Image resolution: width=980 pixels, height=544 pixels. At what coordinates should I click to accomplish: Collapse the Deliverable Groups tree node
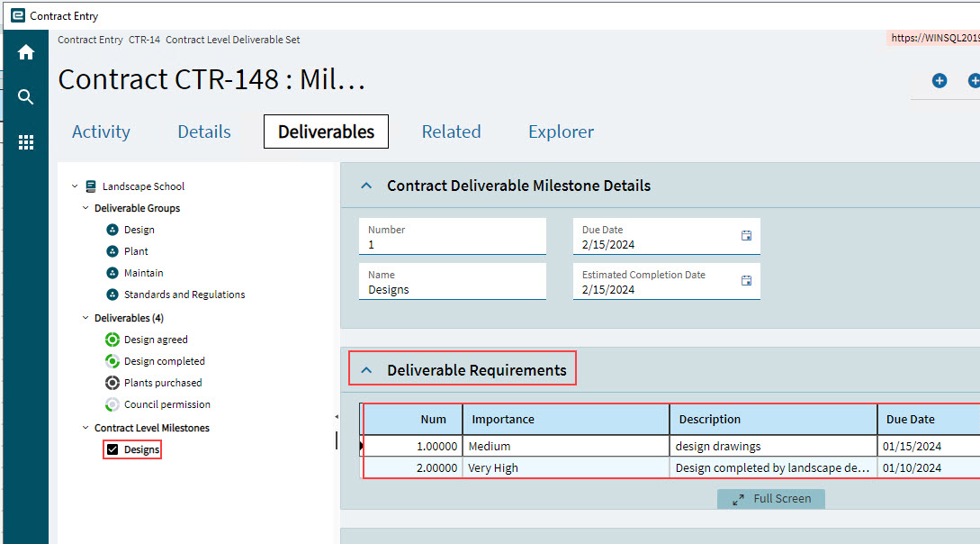[85, 208]
